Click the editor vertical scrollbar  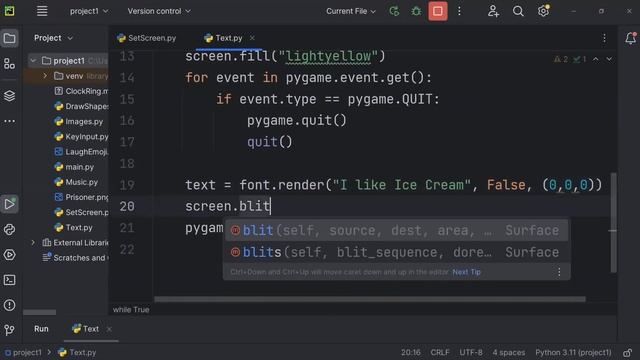(x=613, y=222)
